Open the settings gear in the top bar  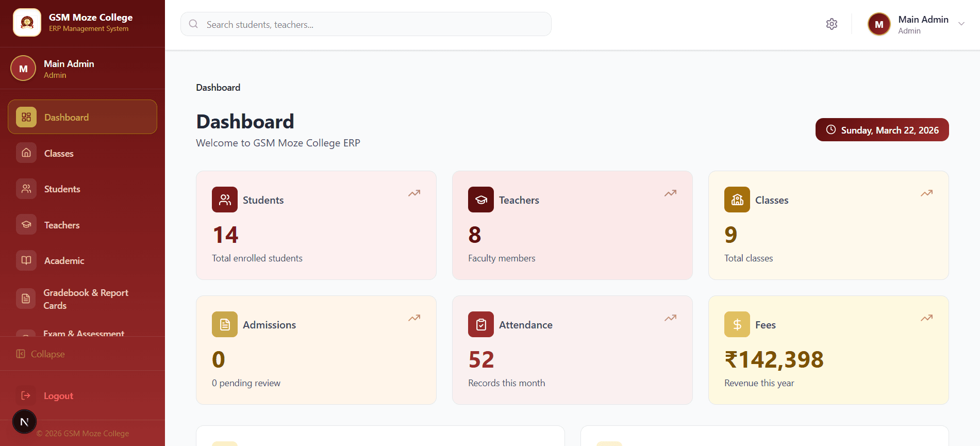tap(831, 24)
